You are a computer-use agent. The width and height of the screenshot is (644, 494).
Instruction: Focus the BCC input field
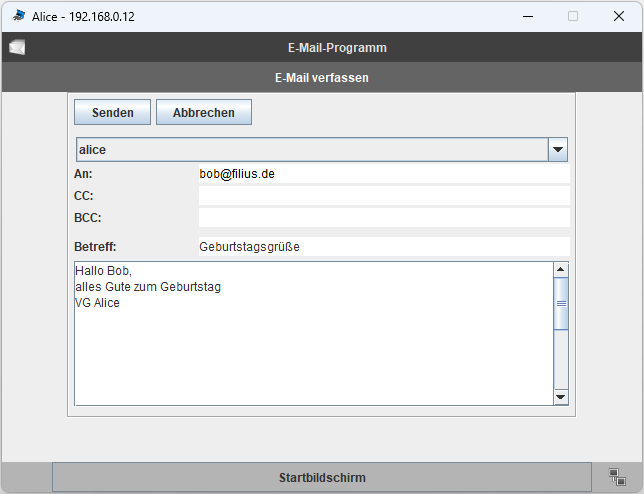(383, 217)
